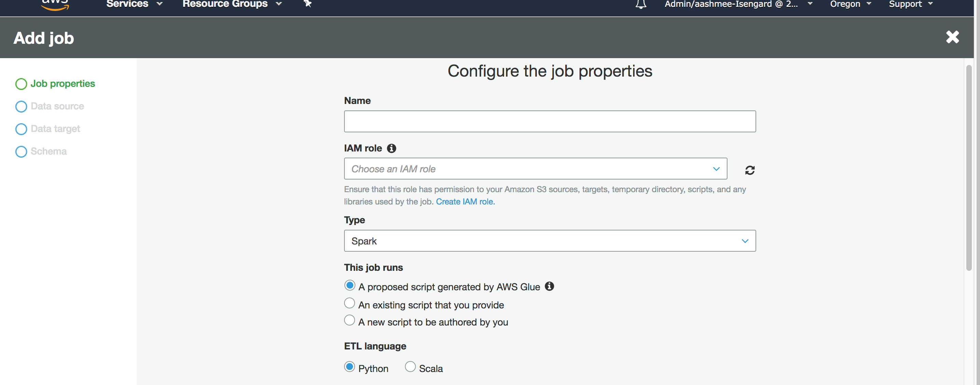Image resolution: width=980 pixels, height=385 pixels.
Task: Select Python as ETL language
Action: tap(349, 367)
